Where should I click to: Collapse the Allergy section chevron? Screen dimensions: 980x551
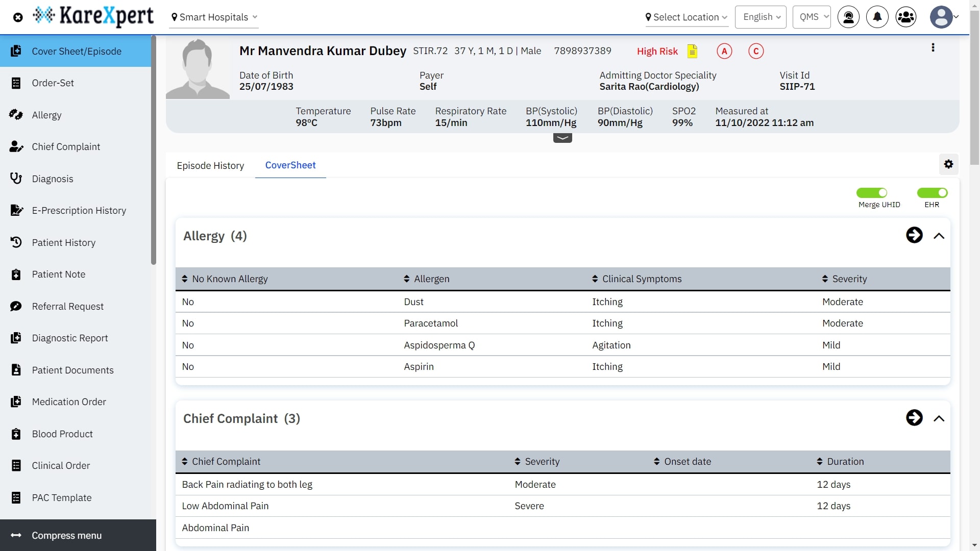point(939,236)
